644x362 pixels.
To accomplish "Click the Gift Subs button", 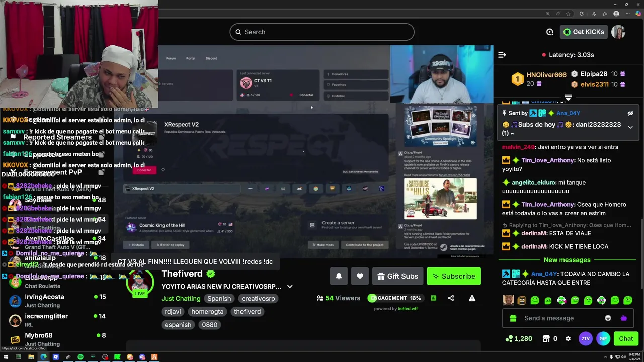I will pos(397,276).
